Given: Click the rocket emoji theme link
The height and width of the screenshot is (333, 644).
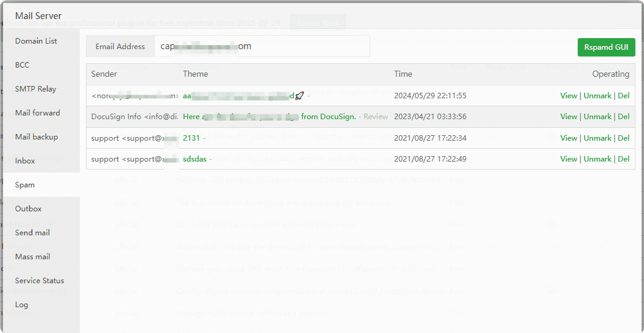Looking at the screenshot, I should tap(300, 96).
